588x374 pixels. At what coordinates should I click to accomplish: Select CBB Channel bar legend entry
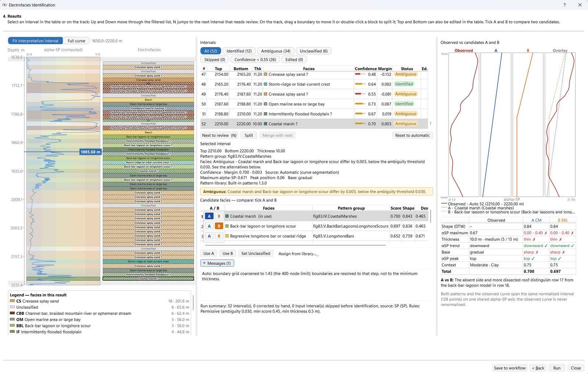(99, 313)
